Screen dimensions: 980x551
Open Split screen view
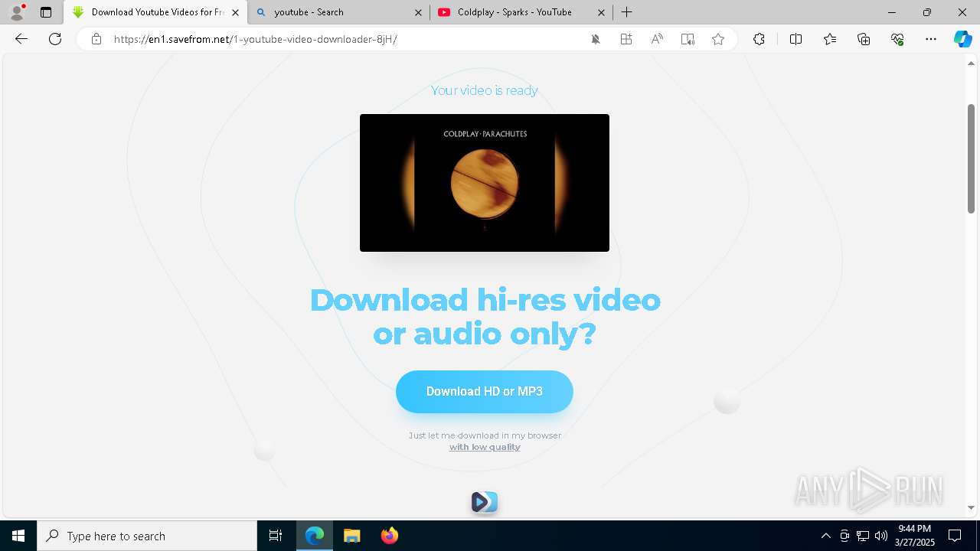[x=795, y=39]
